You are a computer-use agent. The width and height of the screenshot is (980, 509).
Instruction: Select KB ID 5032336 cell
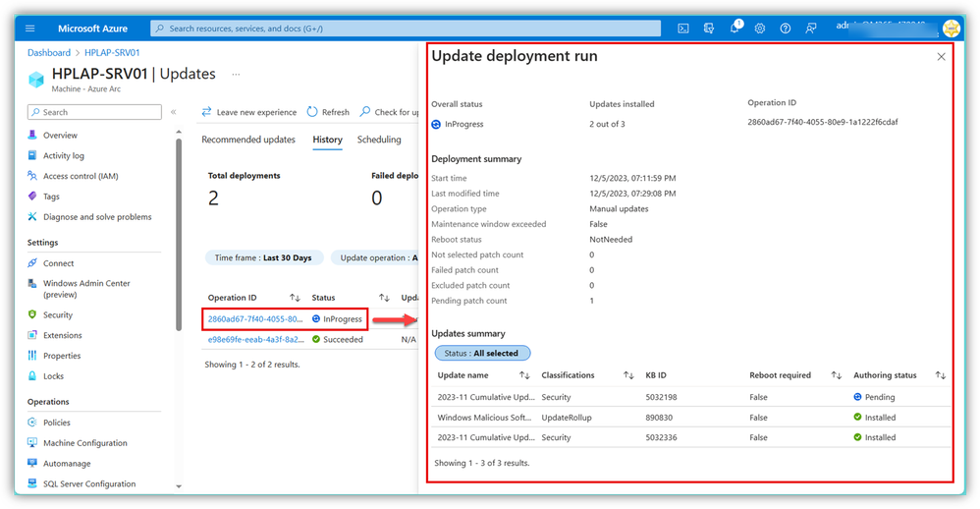[x=661, y=437]
